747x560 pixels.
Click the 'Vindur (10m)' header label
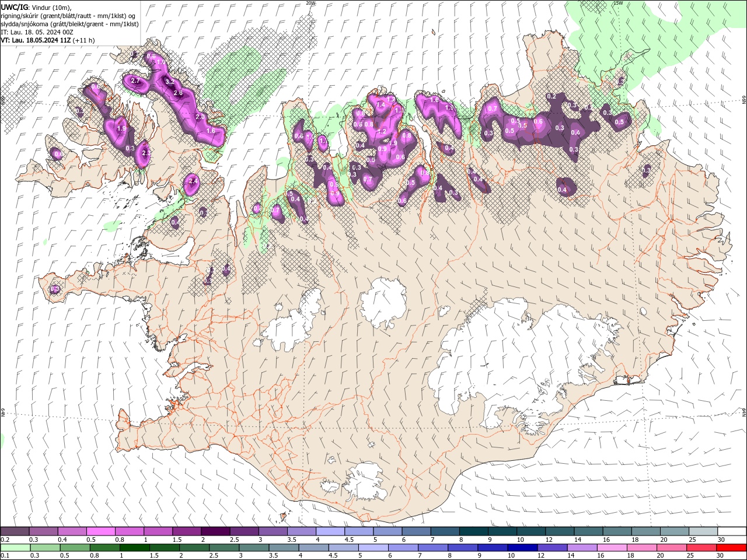tap(51, 7)
